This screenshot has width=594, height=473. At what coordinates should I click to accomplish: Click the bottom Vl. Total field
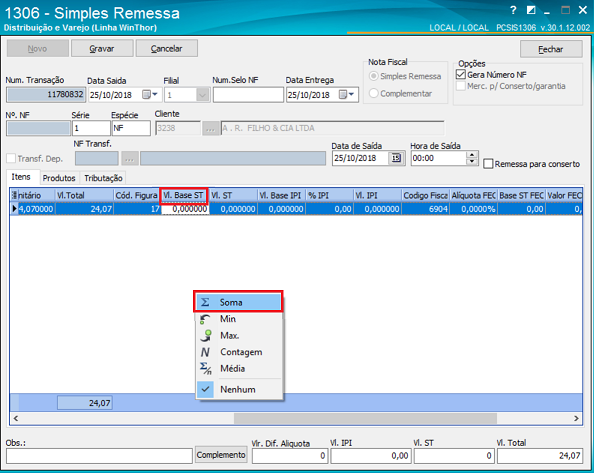tap(540, 456)
